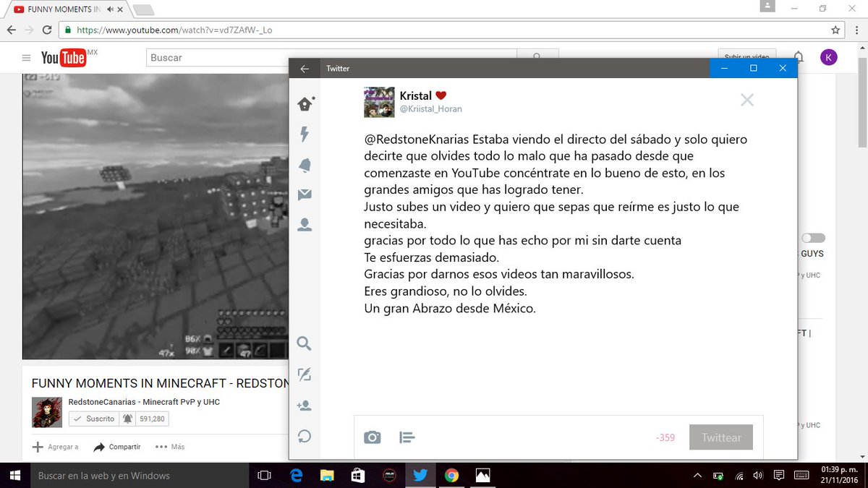Open YouTube notifications bell

coord(799,57)
